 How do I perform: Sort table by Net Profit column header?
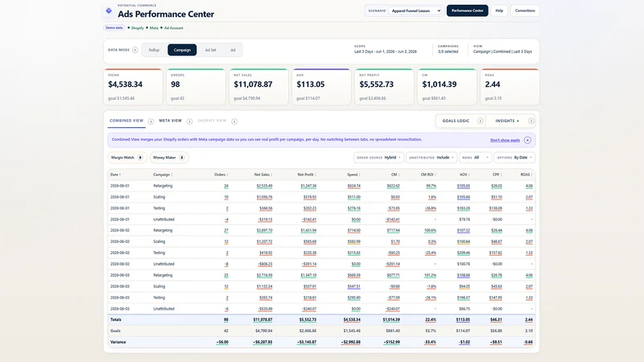point(307,175)
